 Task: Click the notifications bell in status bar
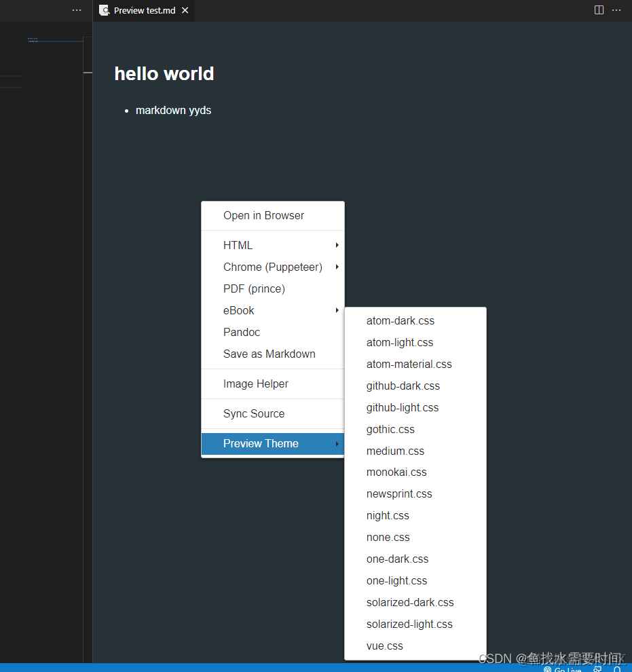pos(617,669)
